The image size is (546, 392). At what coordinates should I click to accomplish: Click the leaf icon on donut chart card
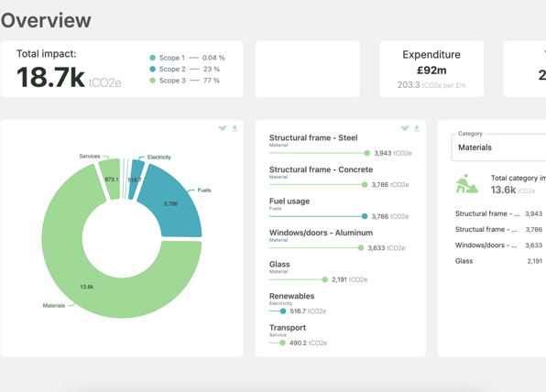[x=223, y=128]
